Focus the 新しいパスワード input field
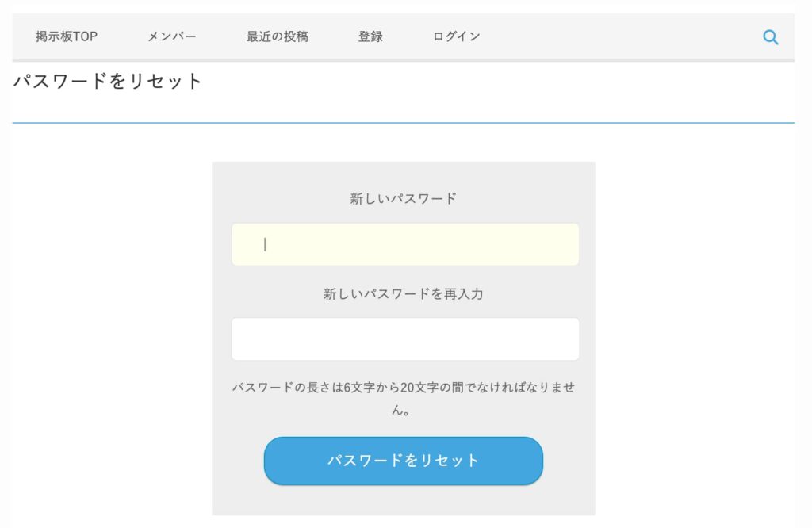The height and width of the screenshot is (528, 812). click(404, 244)
